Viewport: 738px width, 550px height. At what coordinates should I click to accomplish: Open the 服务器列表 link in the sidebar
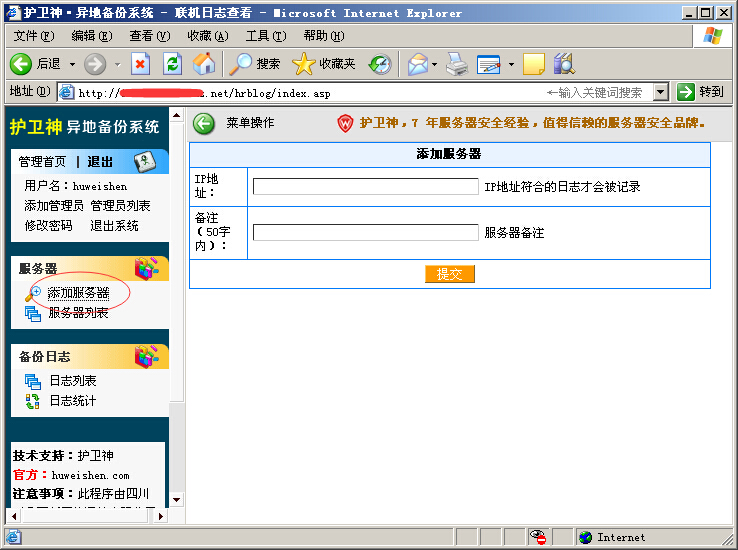click(78, 313)
